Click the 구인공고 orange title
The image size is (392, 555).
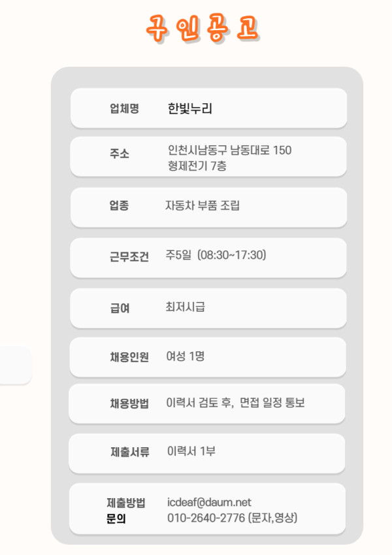203,29
